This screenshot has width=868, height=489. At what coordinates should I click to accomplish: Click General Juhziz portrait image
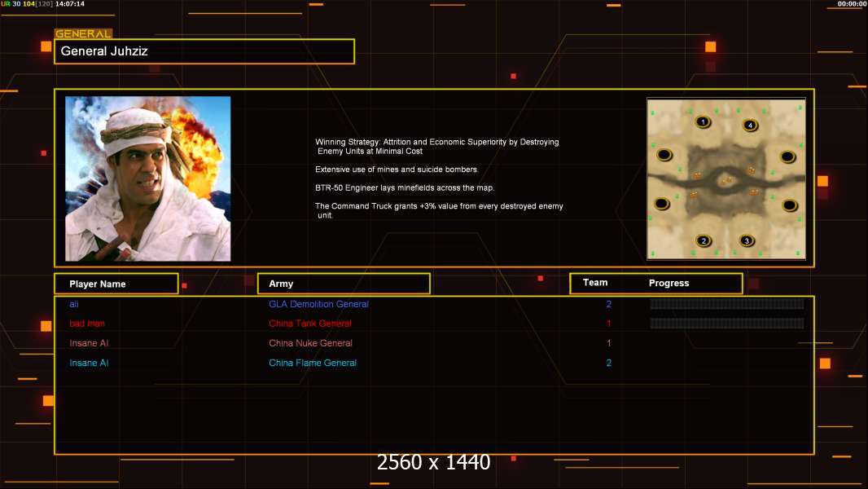148,178
